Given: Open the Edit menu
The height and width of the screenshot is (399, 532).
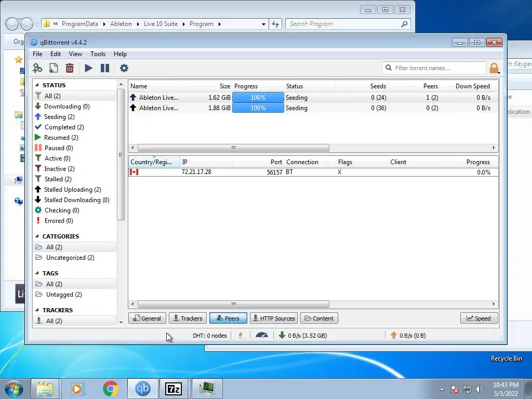Looking at the screenshot, I should point(55,54).
